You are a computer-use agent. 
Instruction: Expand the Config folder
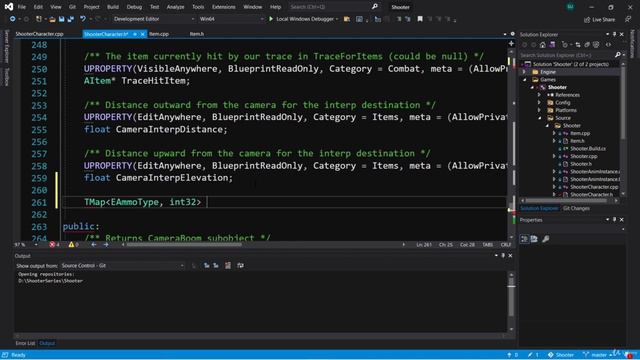pos(539,102)
